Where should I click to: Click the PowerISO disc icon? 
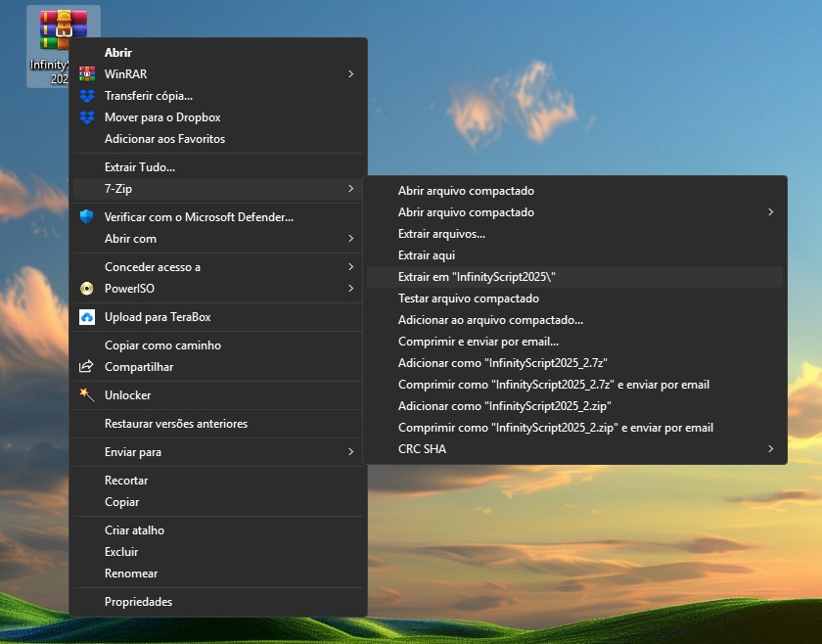pos(87,289)
